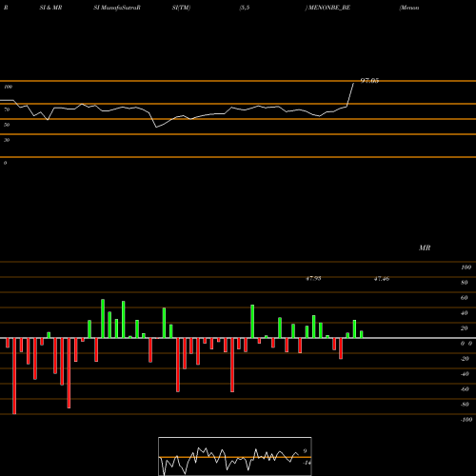
Task: Click the -60 label on MR axis
Action: (465, 389)
